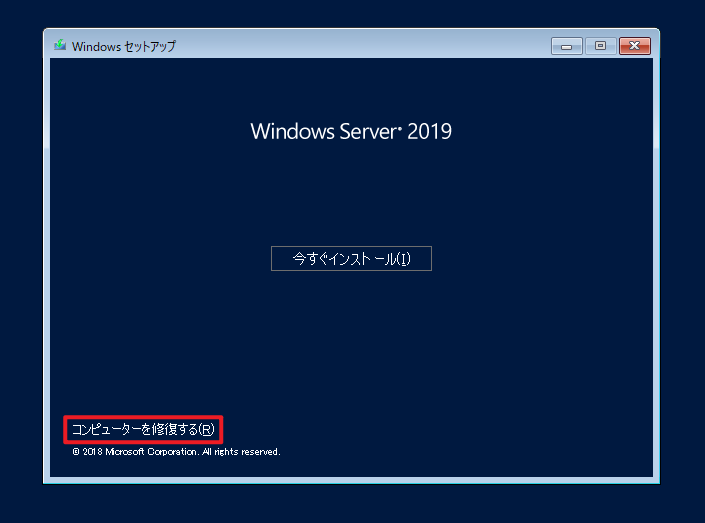Click the Windows セットアップ title text
Viewport: 705px width, 523px height.
point(124,46)
